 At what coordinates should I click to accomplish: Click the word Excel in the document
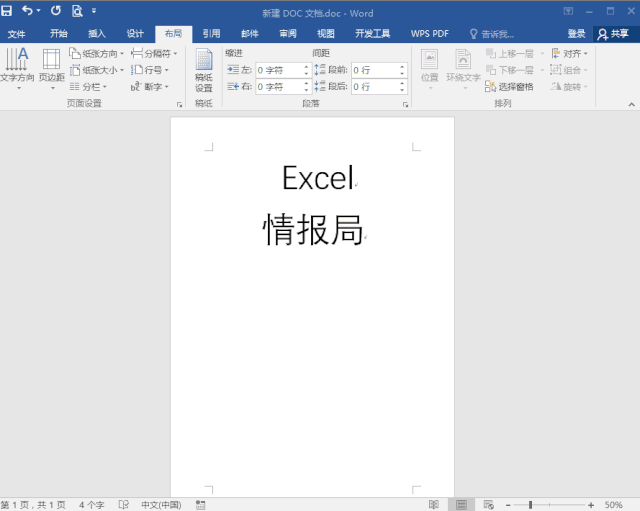tap(318, 178)
